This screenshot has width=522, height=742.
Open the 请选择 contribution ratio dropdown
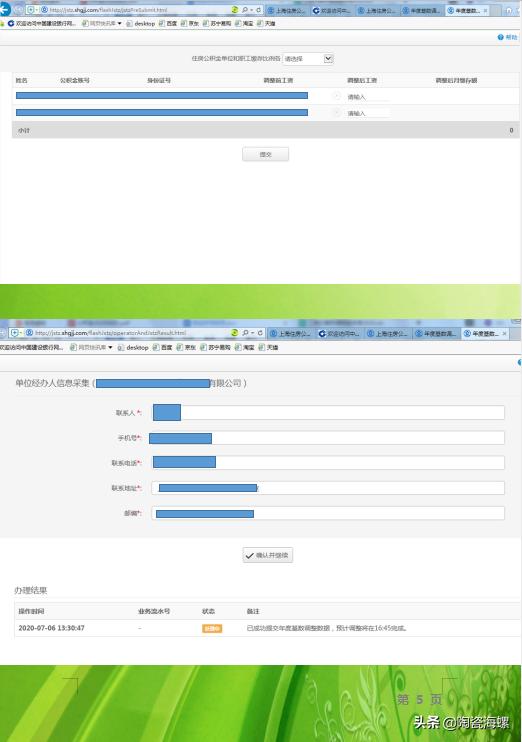click(308, 59)
